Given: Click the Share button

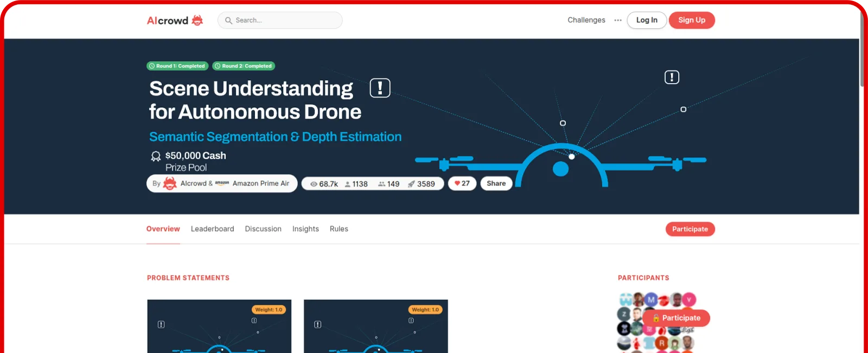Looking at the screenshot, I should pos(496,183).
